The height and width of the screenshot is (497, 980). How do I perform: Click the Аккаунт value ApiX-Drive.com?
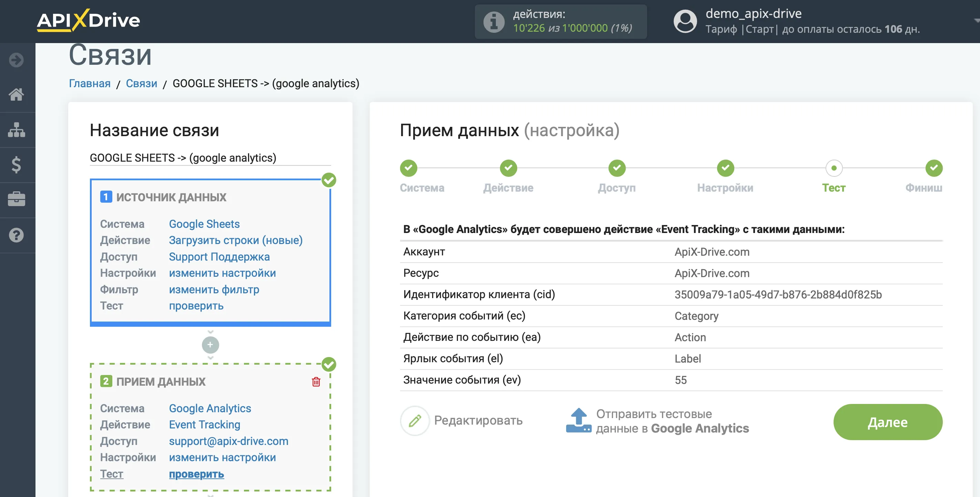tap(712, 252)
